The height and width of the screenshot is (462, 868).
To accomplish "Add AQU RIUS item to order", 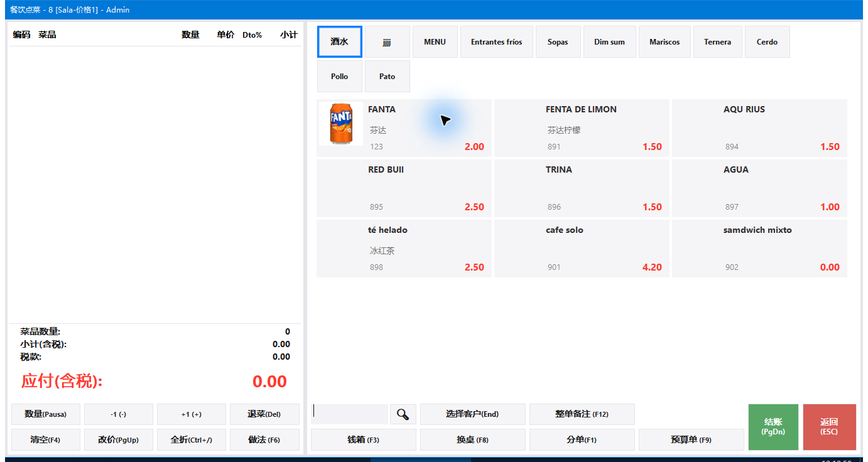I will [x=759, y=128].
